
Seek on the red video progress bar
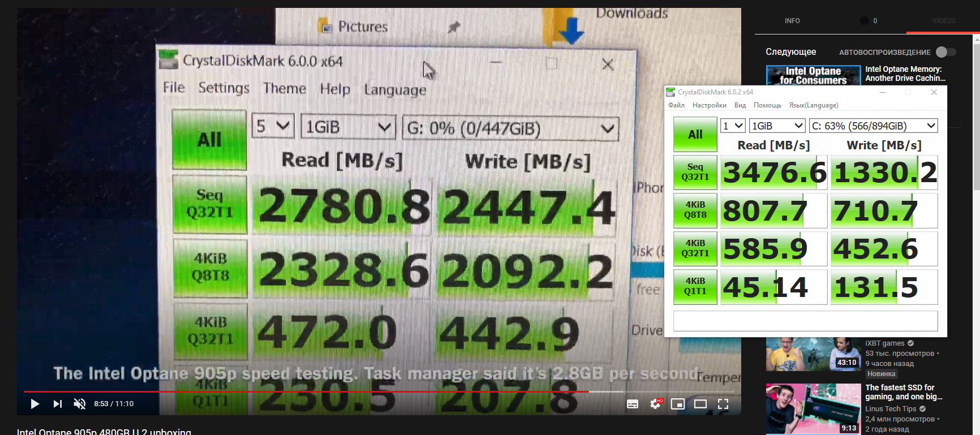click(379, 391)
